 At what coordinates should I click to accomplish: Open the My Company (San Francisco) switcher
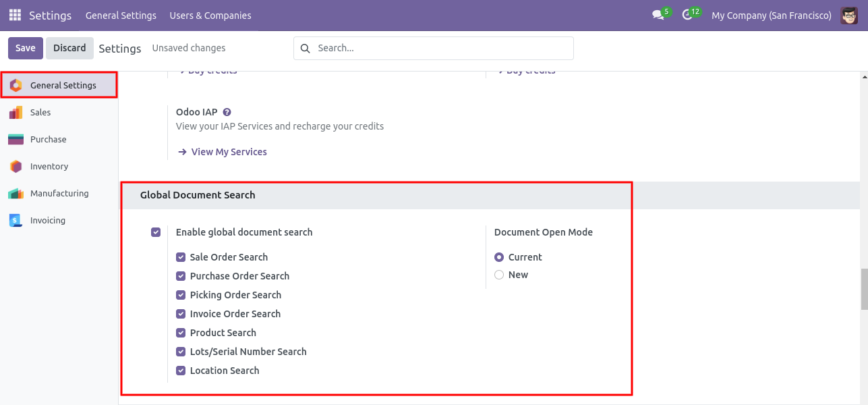pos(772,15)
